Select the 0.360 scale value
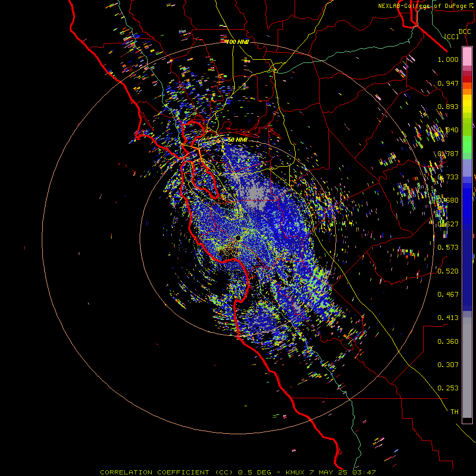The image size is (476, 476). (x=448, y=342)
